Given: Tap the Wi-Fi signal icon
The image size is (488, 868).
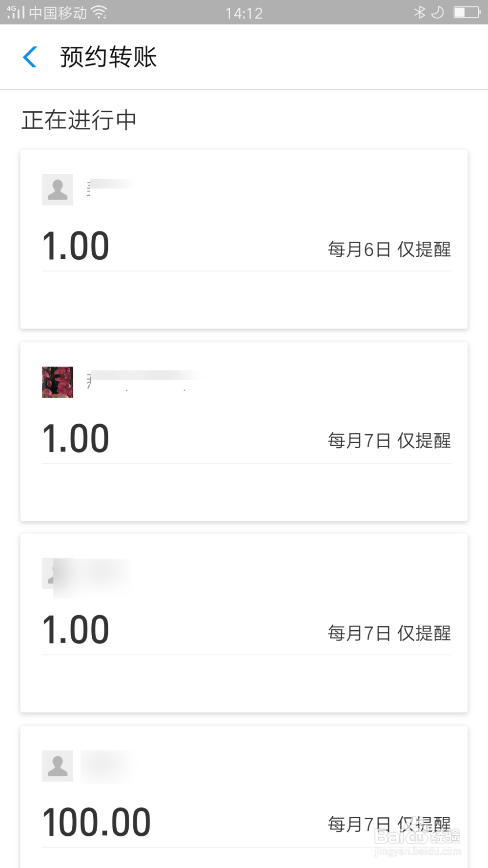Looking at the screenshot, I should coord(100,12).
